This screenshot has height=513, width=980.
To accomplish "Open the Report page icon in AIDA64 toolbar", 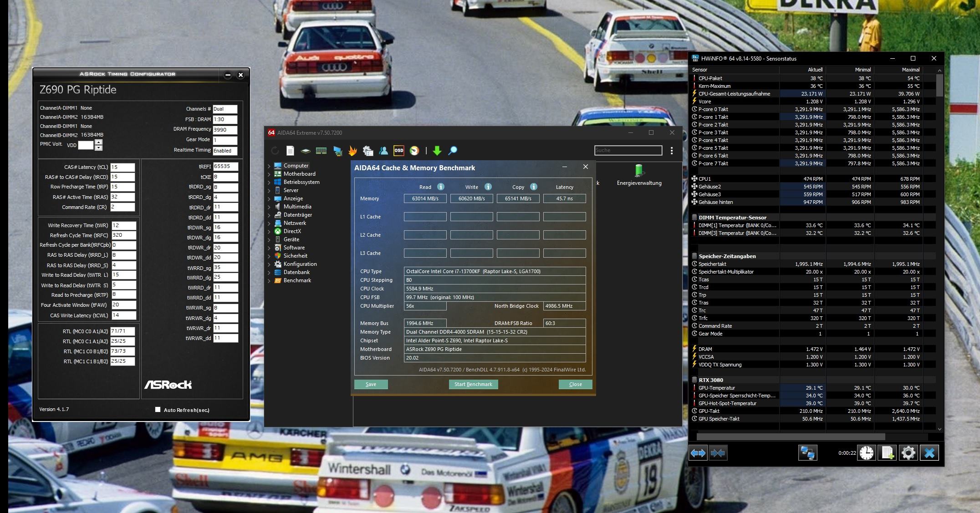I will click(290, 151).
